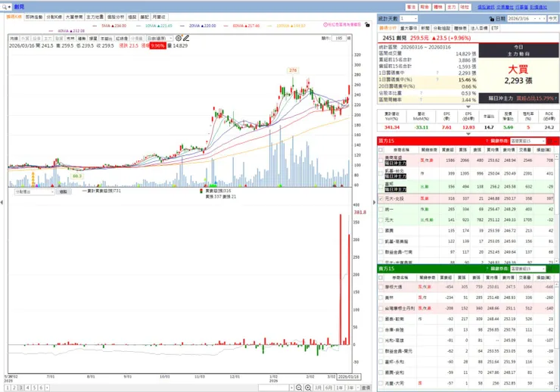
Task: Click 主力 button in top bar
Action: pyautogui.click(x=452, y=7)
